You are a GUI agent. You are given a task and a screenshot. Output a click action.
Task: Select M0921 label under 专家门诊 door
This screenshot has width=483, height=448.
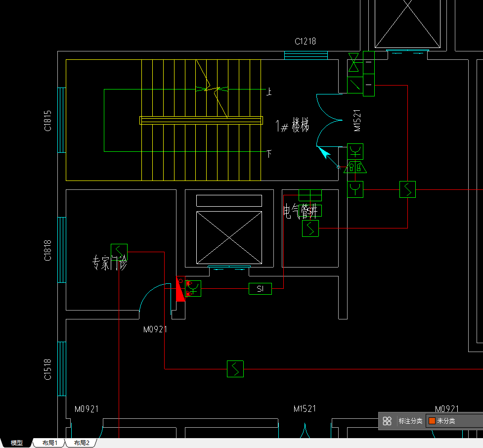(155, 329)
